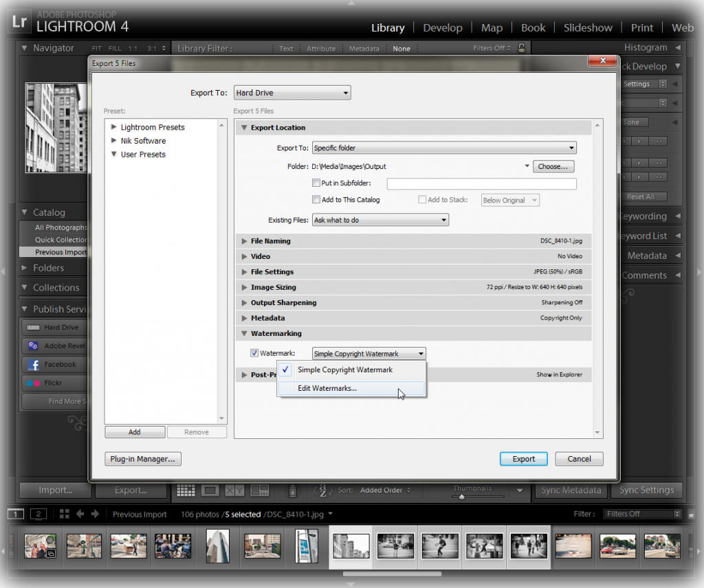Expand File Settings section
Image resolution: width=704 pixels, height=588 pixels.
click(244, 272)
